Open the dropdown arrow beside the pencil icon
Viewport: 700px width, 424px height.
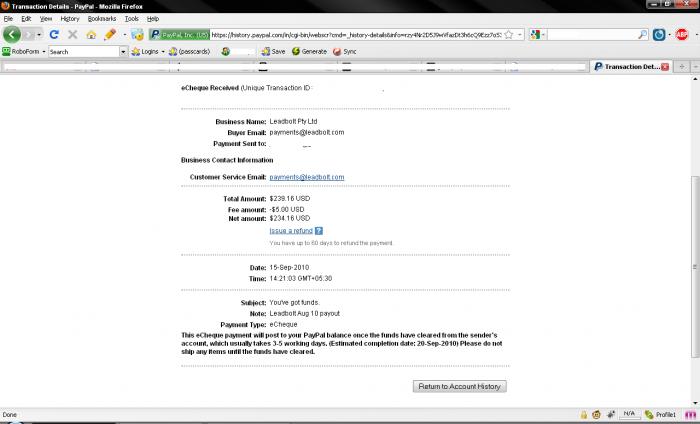point(125,34)
